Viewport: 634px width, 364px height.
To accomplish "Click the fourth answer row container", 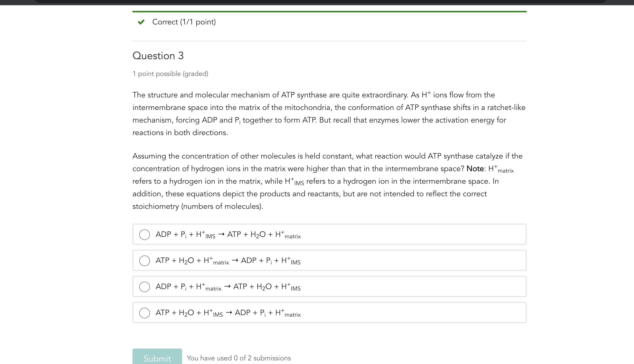I will (329, 313).
